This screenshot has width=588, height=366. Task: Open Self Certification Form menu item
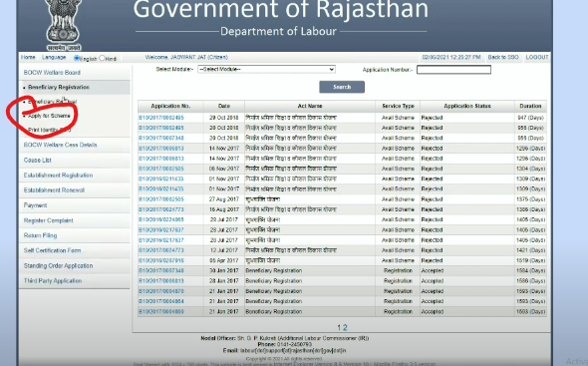click(x=52, y=250)
